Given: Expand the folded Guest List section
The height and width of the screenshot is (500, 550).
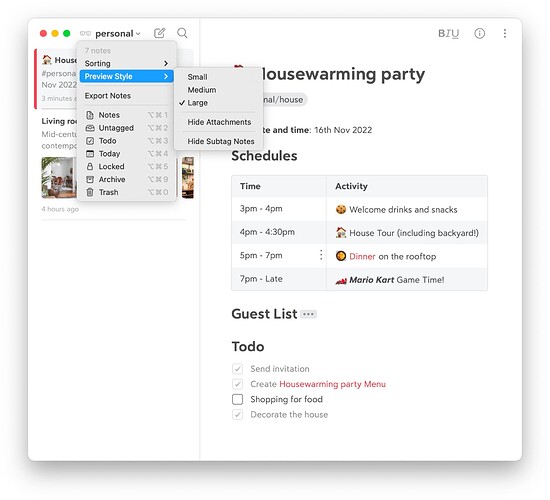Looking at the screenshot, I should click(309, 314).
